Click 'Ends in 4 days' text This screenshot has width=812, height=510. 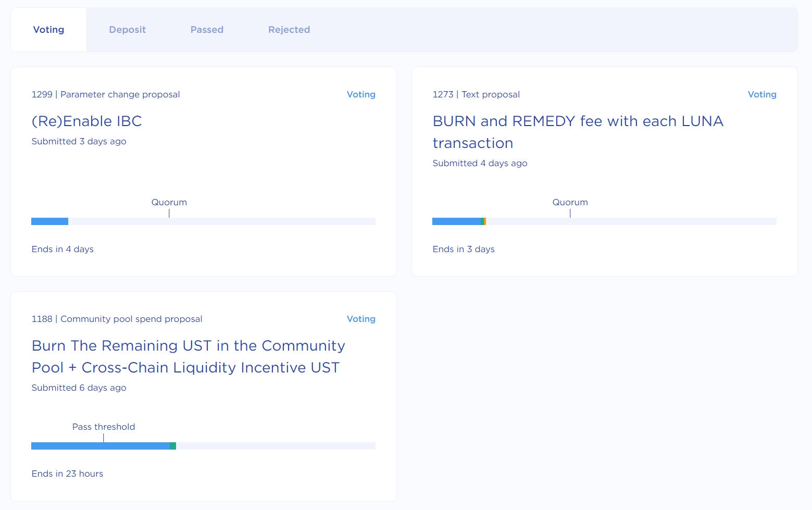pyautogui.click(x=63, y=249)
